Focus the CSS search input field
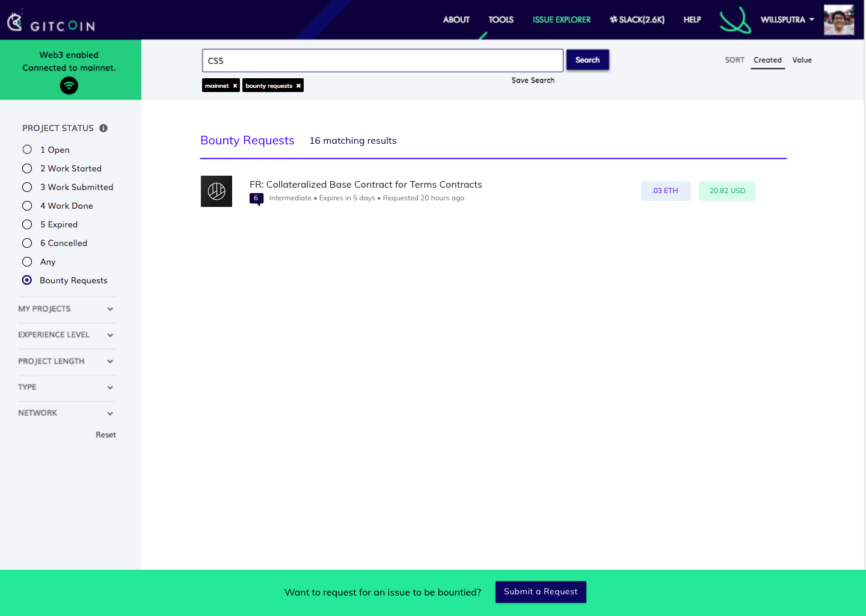The height and width of the screenshot is (616, 866). tap(382, 61)
